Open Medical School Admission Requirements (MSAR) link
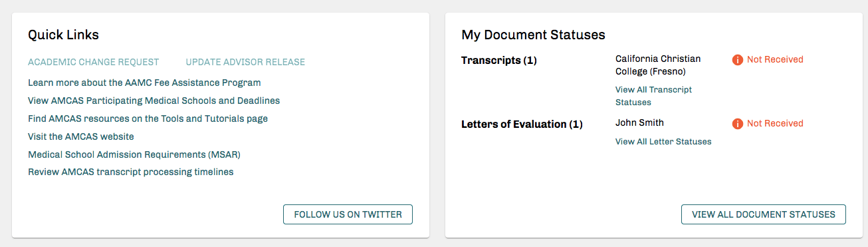Screen dimensions: 868x247 (x=134, y=154)
